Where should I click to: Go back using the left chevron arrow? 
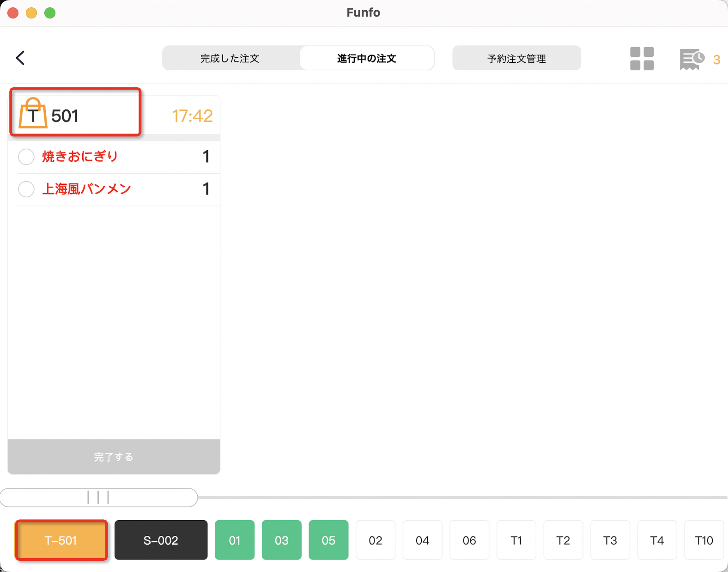point(20,58)
